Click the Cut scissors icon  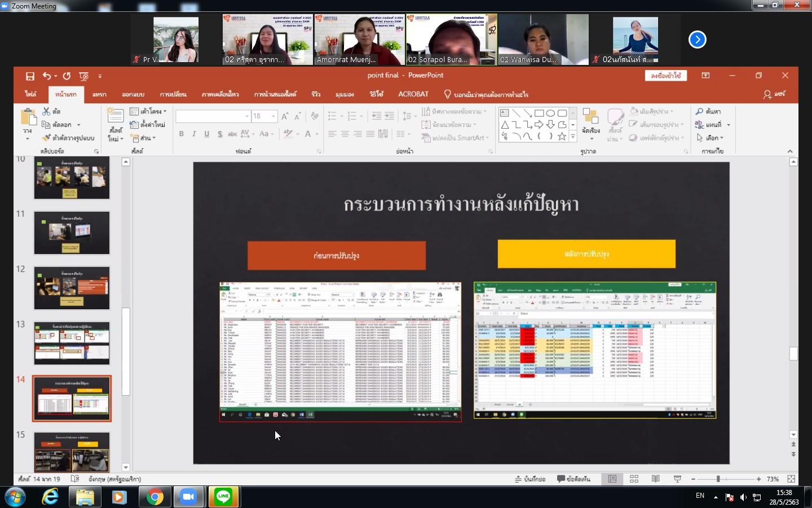tap(47, 111)
